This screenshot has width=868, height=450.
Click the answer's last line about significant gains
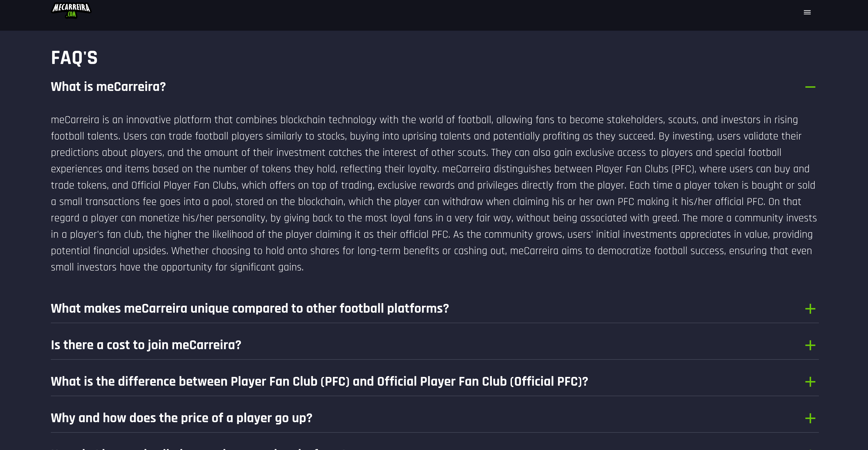click(177, 267)
